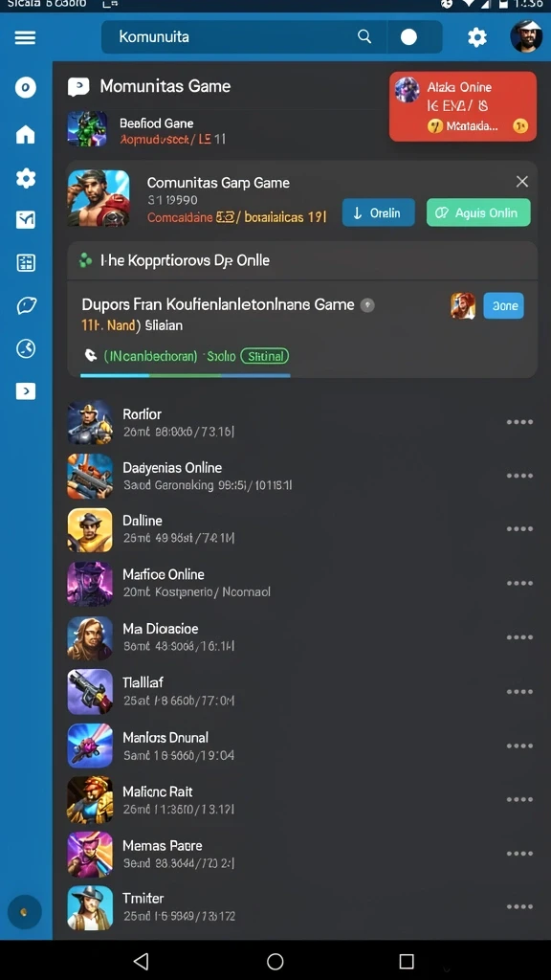Open Comunitas Garp Game thumbnail
This screenshot has height=980, width=551.
pyautogui.click(x=99, y=198)
